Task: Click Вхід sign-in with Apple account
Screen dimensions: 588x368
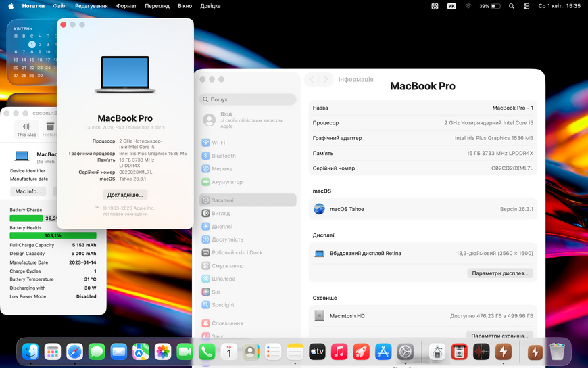Action: click(x=247, y=120)
